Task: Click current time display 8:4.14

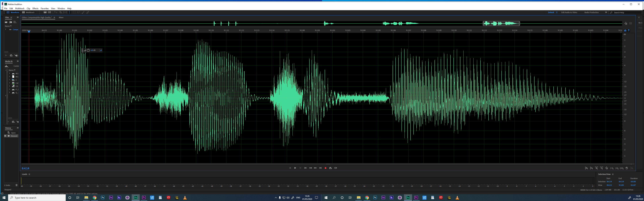Action: (25, 169)
